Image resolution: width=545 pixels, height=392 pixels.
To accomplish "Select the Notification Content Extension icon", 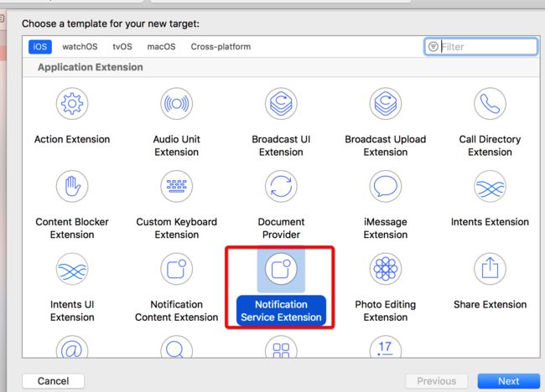I will click(177, 269).
